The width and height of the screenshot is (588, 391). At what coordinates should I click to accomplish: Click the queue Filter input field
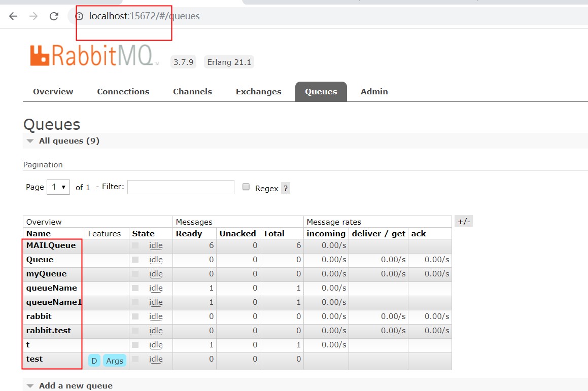(x=181, y=187)
